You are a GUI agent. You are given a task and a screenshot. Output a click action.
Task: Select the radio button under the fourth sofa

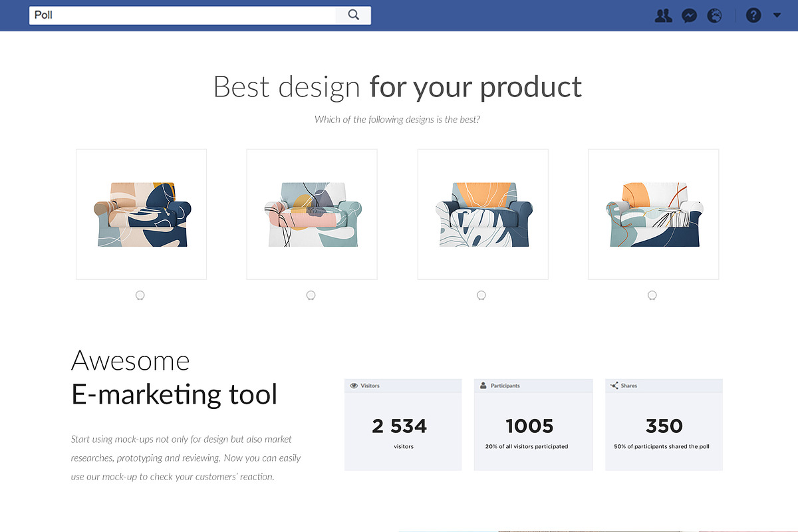pyautogui.click(x=652, y=295)
